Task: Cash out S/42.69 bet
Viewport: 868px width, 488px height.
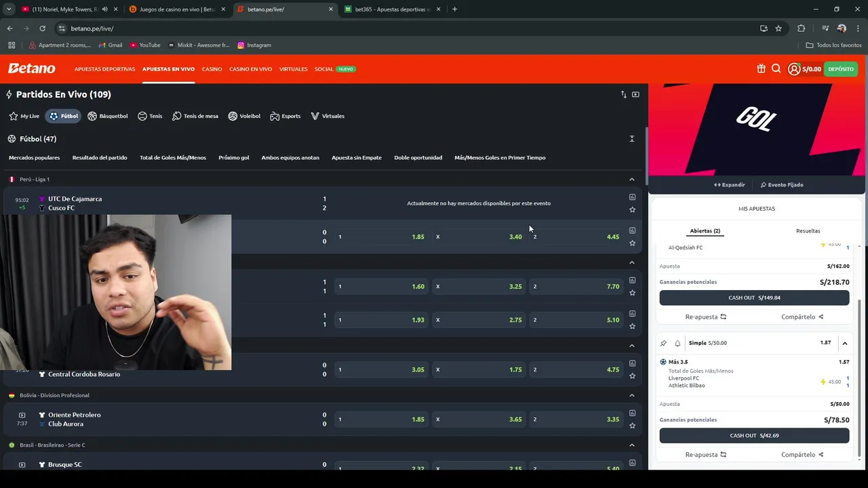Action: [x=754, y=435]
